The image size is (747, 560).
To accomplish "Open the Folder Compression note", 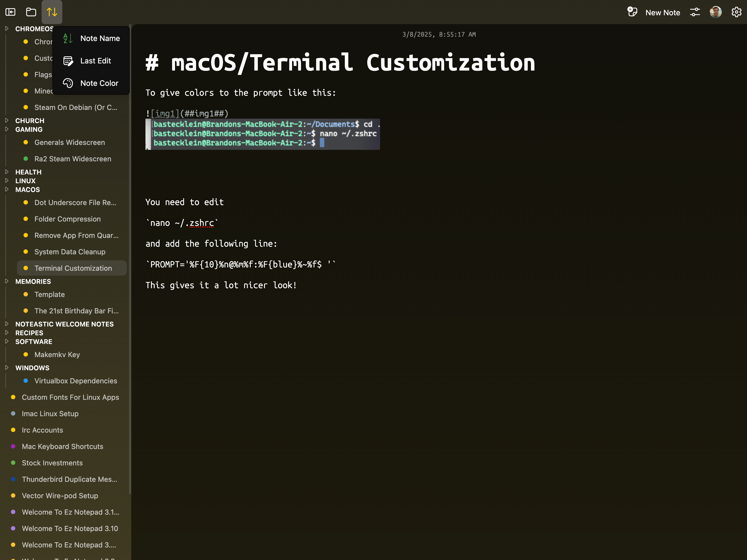I will [x=72, y=219].
